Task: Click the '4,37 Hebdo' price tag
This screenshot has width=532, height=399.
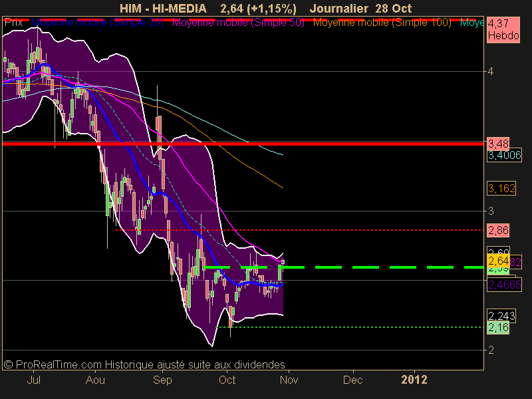Action: pos(503,29)
